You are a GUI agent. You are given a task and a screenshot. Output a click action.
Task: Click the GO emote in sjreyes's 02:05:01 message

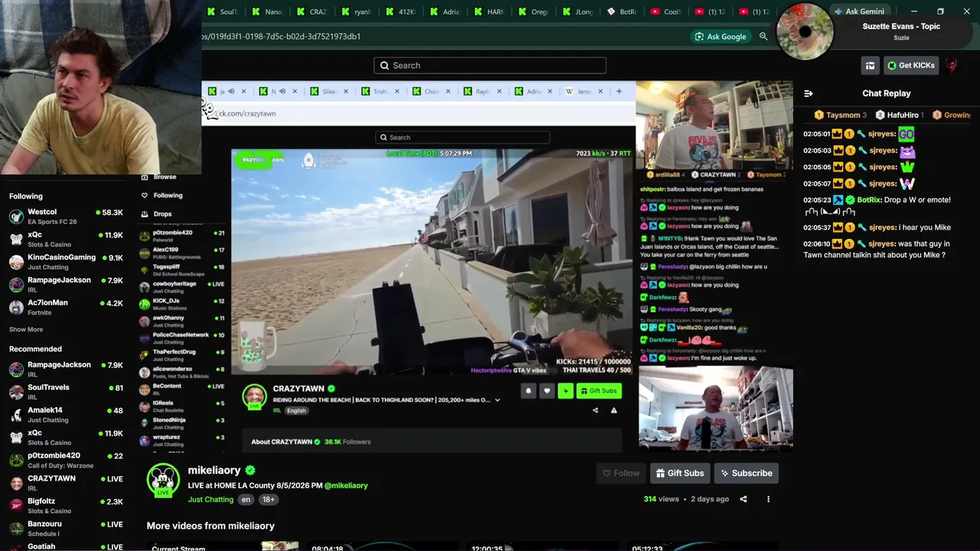(906, 134)
